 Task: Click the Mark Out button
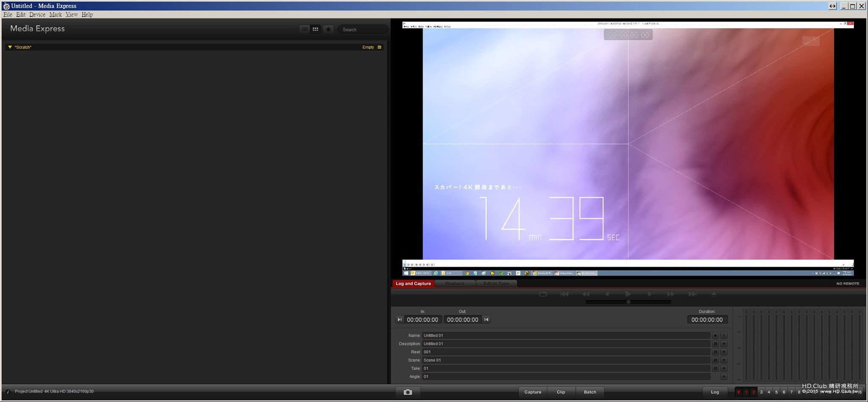pyautogui.click(x=486, y=320)
